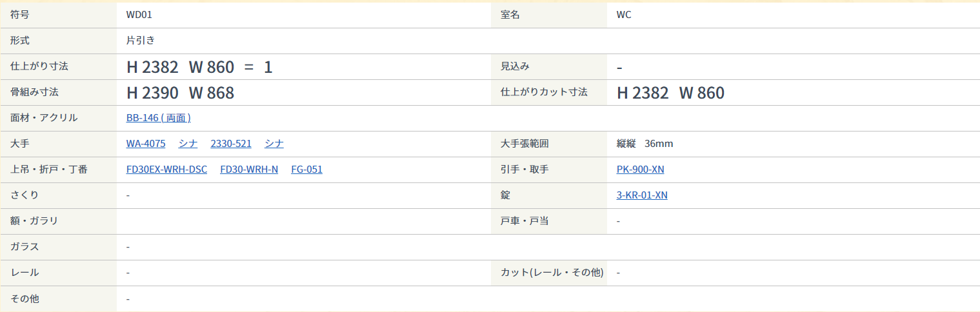Open the 2330-521 link in 大手 row

pos(231,144)
